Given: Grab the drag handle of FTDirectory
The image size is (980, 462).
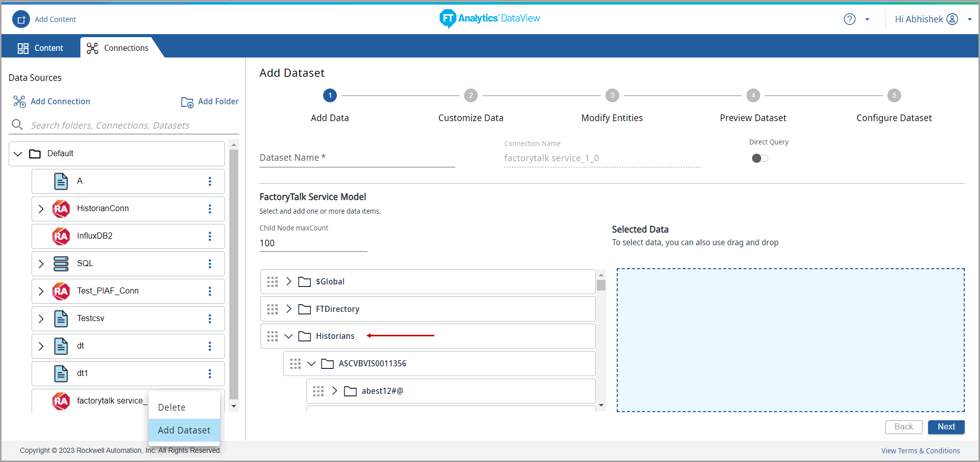Looking at the screenshot, I should pos(273,309).
